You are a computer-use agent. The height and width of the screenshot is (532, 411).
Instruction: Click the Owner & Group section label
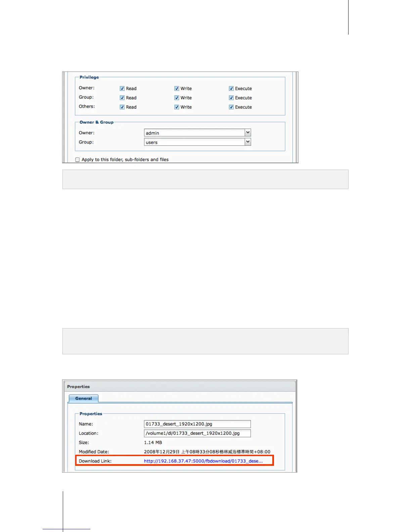[97, 122]
